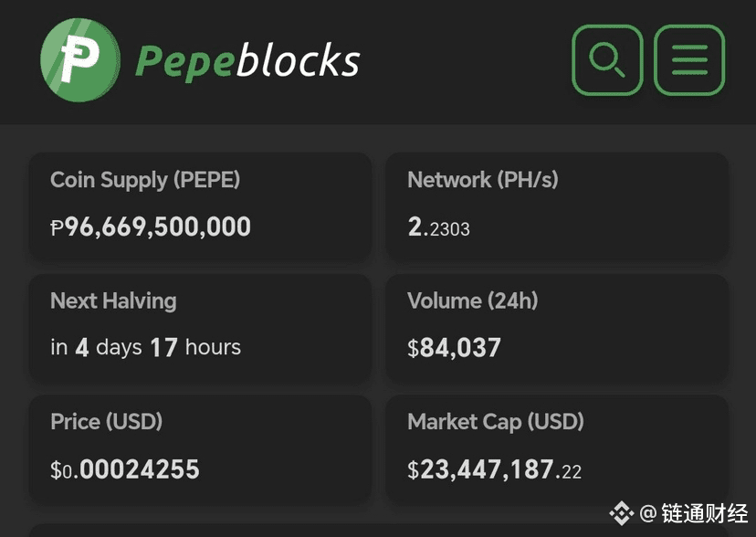Click the Next Halving label

pos(113,300)
